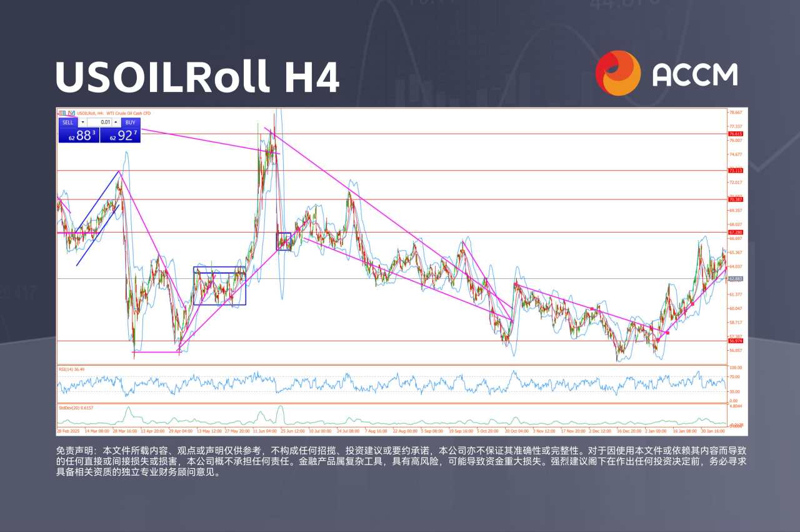Screen dimensions: 800x532
Task: Click the WTI Crude Oil Cash CFD title
Action: click(x=129, y=113)
